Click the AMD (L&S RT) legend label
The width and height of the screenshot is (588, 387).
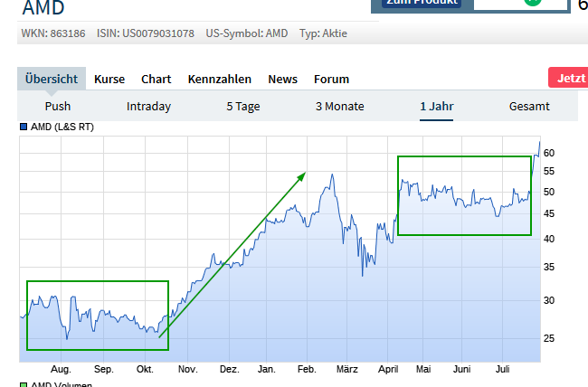coord(62,127)
